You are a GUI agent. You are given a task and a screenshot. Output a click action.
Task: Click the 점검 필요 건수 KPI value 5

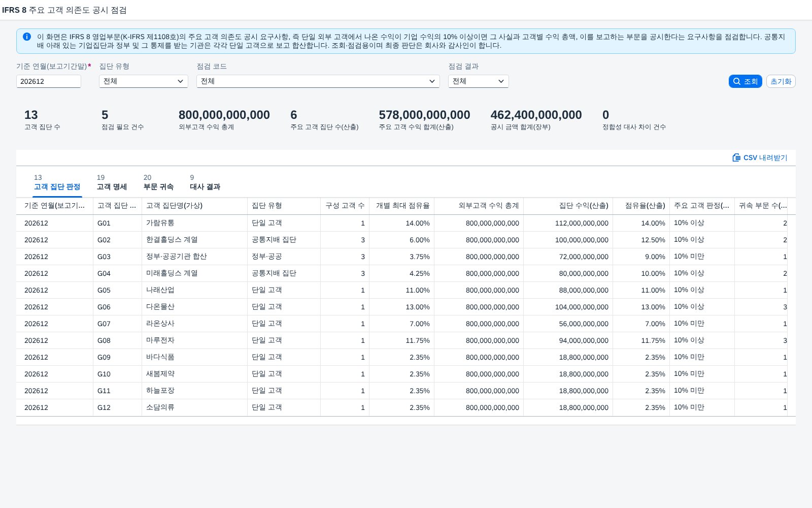tap(105, 115)
